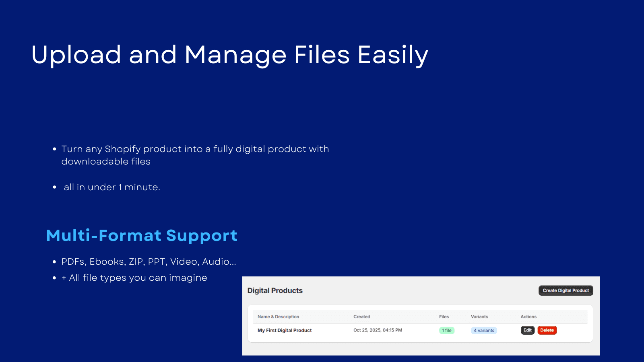Click the Created column header

tap(362, 317)
